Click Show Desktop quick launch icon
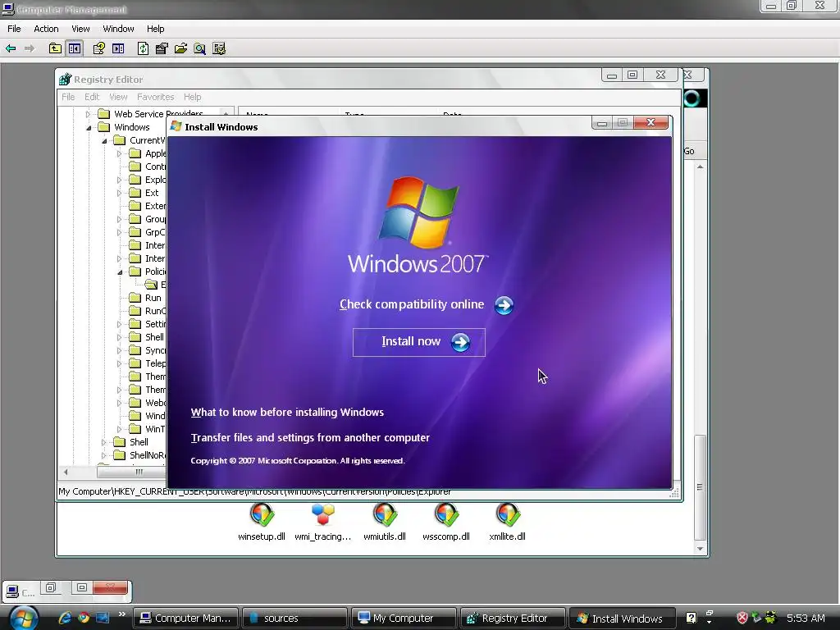Image resolution: width=840 pixels, height=630 pixels. pyautogui.click(x=103, y=618)
